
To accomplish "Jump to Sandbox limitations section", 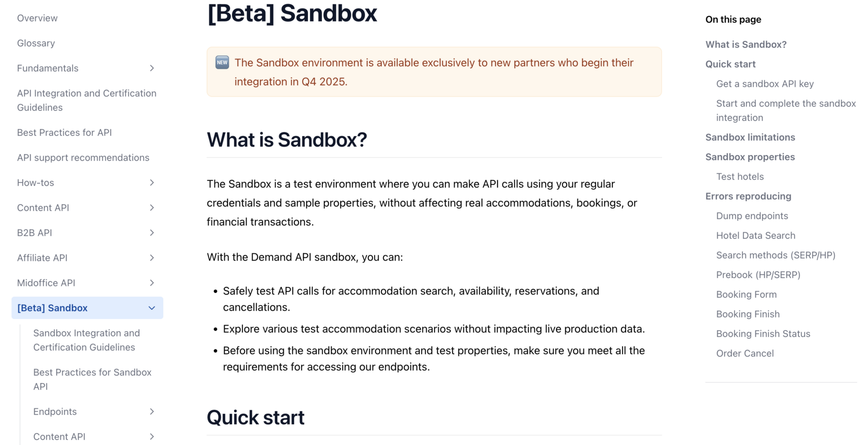I will pyautogui.click(x=750, y=137).
